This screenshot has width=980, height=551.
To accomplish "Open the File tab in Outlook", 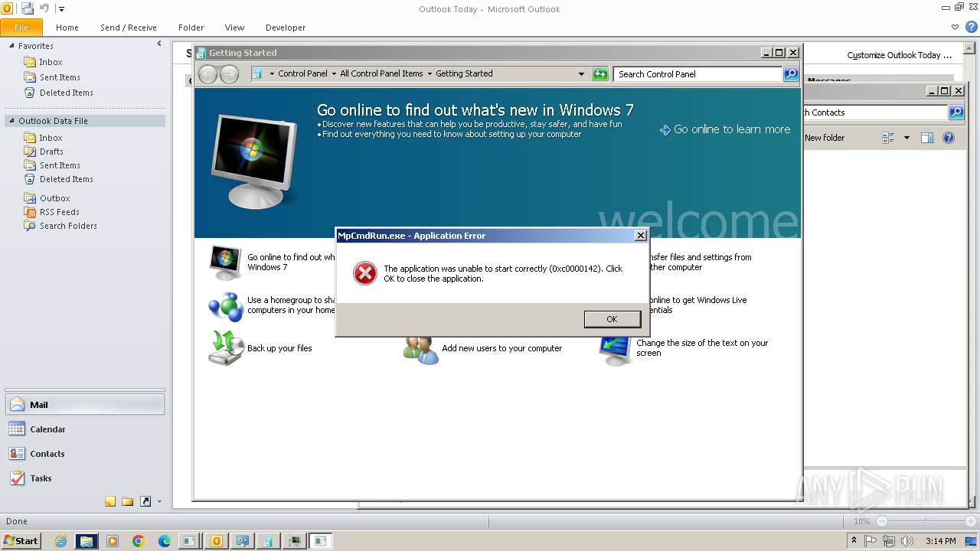I will click(x=21, y=28).
